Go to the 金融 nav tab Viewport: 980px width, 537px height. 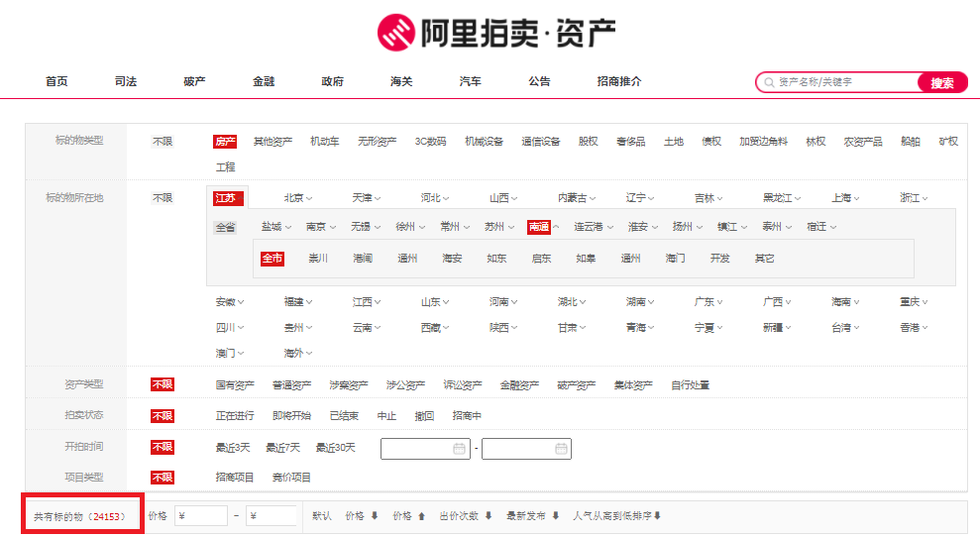(x=264, y=81)
